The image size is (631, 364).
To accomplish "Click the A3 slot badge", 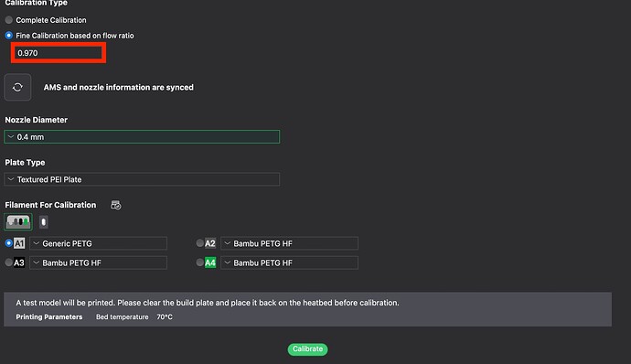I will (x=19, y=262).
